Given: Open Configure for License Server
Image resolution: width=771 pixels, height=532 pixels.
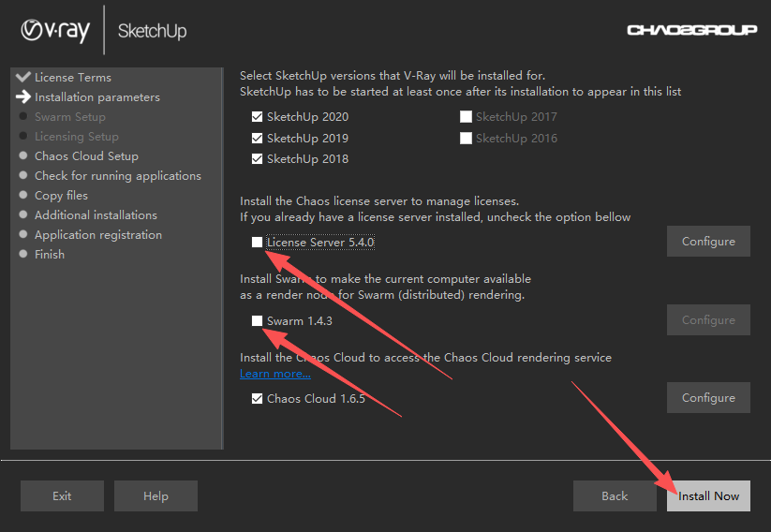Looking at the screenshot, I should tap(708, 242).
